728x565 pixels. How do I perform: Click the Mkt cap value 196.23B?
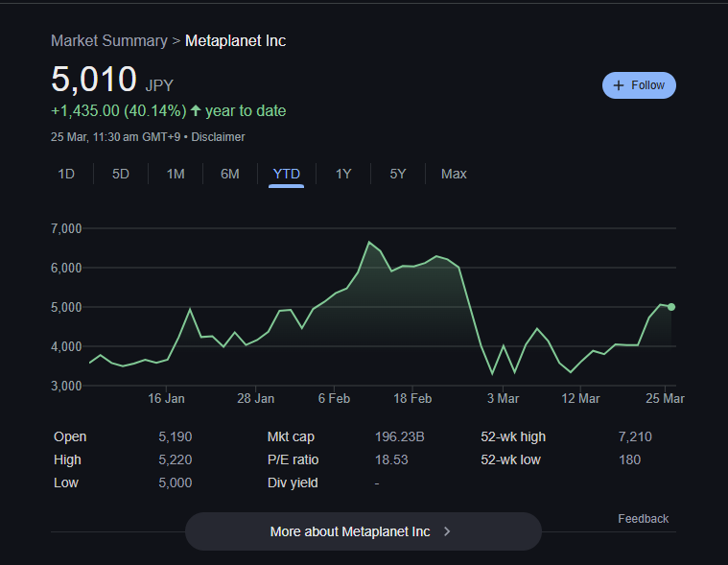coord(399,436)
